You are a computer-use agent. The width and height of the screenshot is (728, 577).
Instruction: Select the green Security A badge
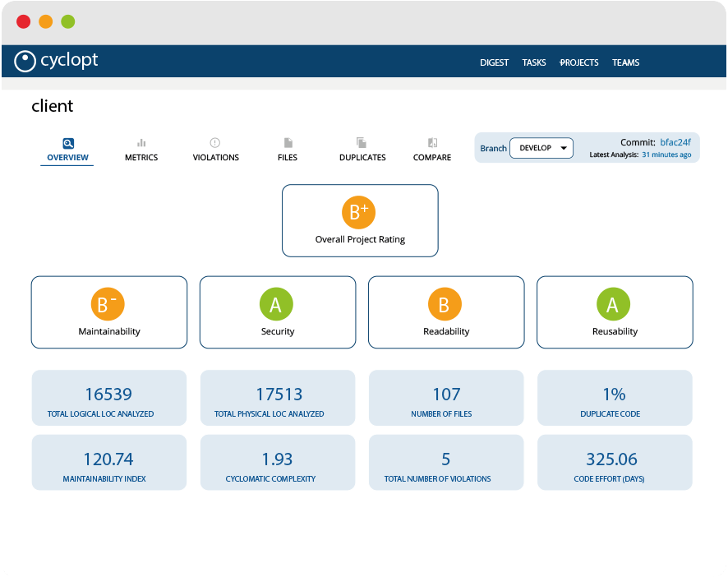click(276, 304)
